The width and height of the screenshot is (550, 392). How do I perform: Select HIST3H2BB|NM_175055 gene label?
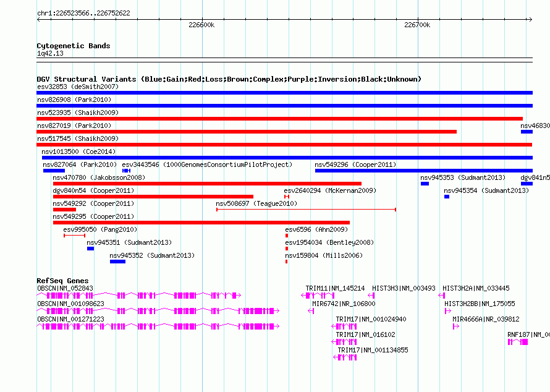pos(480,304)
